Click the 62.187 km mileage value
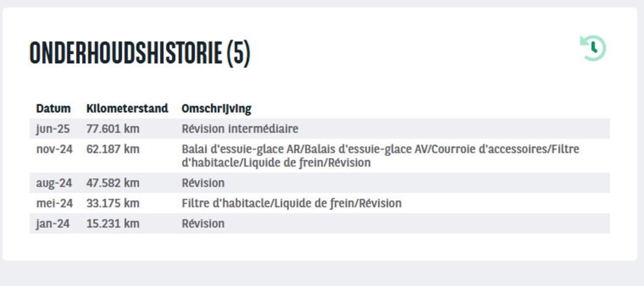Screen dimensions: 644x286 (x=113, y=149)
